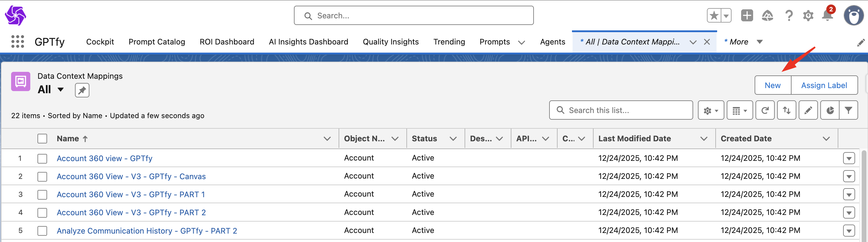The image size is (868, 242).
Task: Refresh the list view
Action: click(765, 110)
